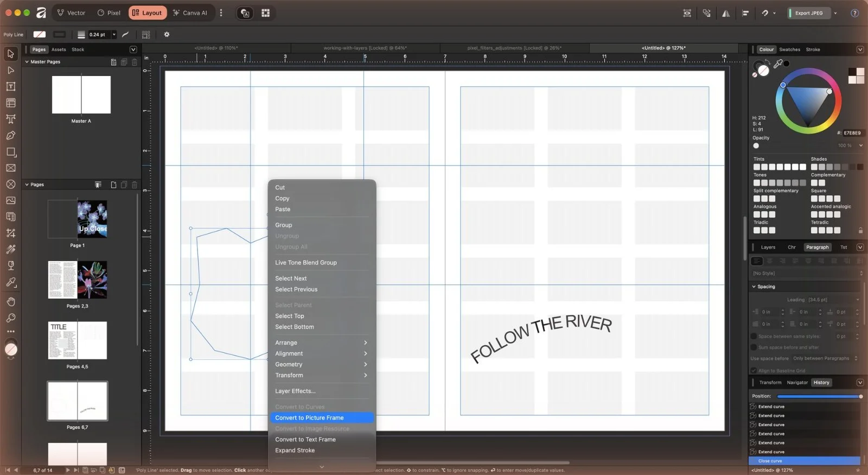
Task: Open the Arrange submenu
Action: click(322, 343)
